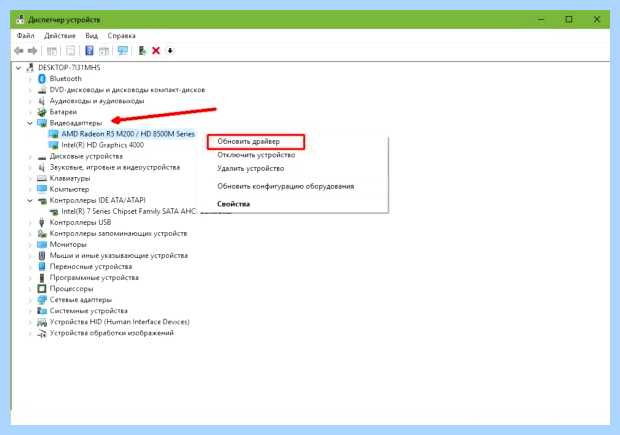620x435 pixels.
Task: Click the update device driver toolbar icon
Action: pos(142,51)
